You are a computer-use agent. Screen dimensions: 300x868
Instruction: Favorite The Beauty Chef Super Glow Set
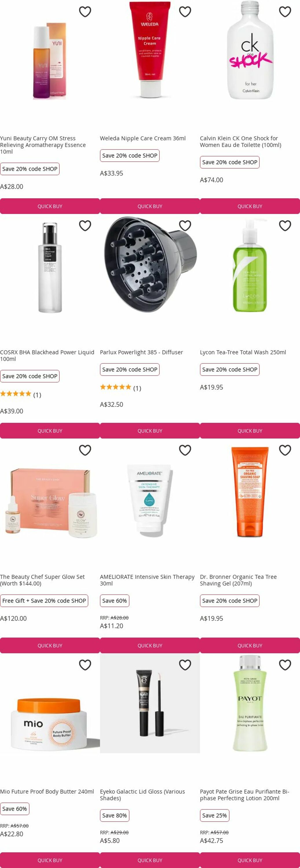coord(85,450)
